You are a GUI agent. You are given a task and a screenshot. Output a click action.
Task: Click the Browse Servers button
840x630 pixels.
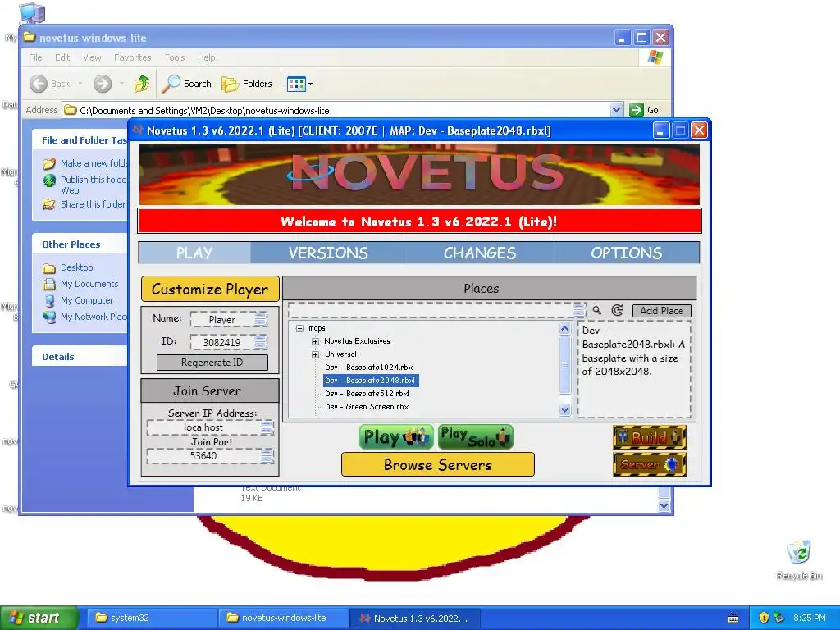[438, 464]
